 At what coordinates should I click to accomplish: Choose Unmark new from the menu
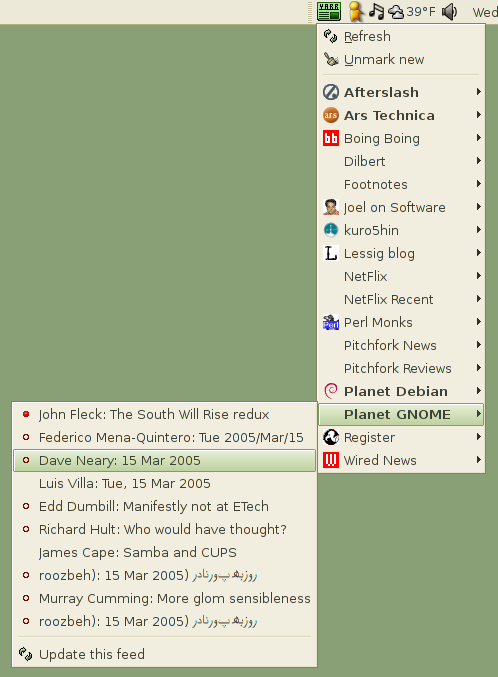point(401,59)
